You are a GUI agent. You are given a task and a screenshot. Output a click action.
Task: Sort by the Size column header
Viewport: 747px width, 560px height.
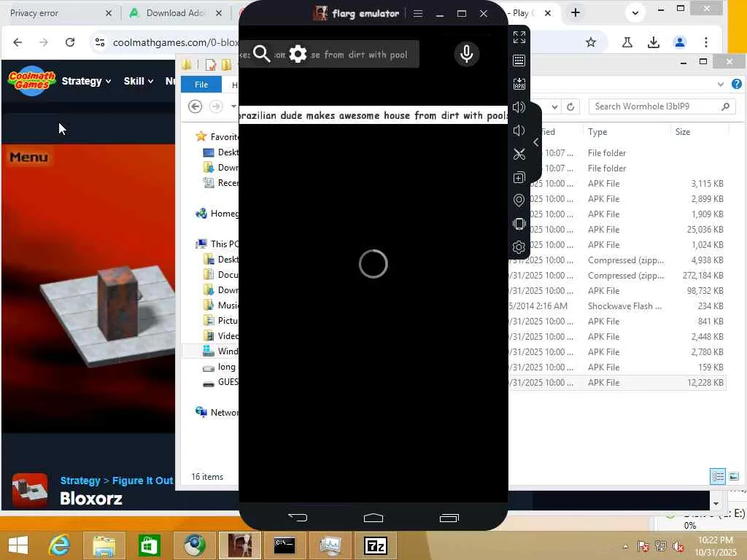pyautogui.click(x=683, y=132)
